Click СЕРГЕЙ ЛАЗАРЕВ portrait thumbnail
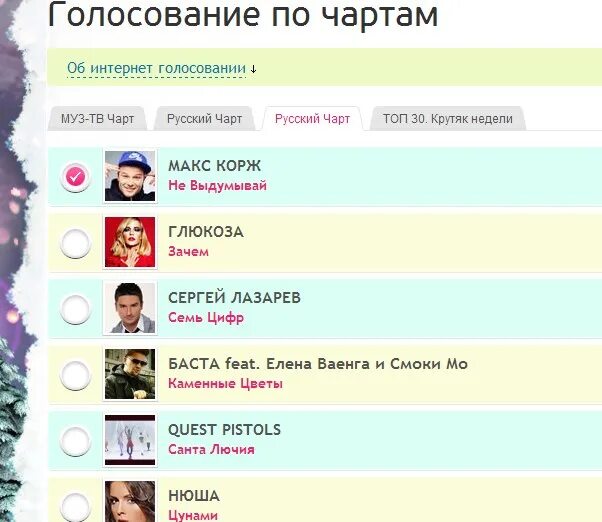This screenshot has width=602, height=522. coord(130,308)
